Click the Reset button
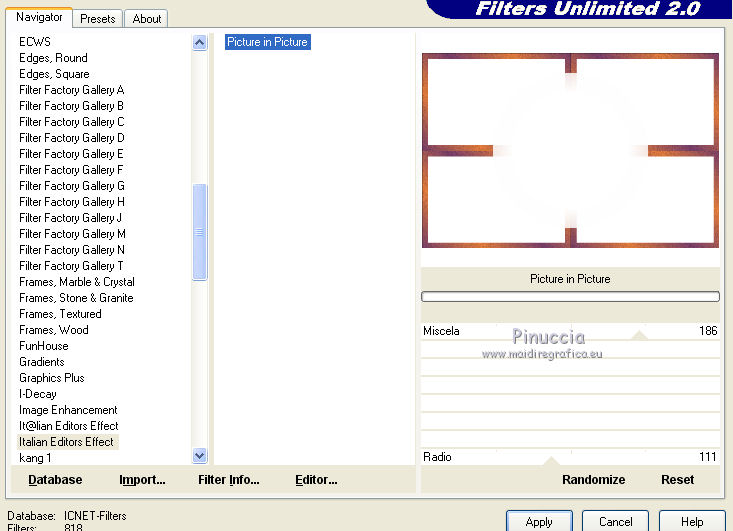 (x=677, y=480)
